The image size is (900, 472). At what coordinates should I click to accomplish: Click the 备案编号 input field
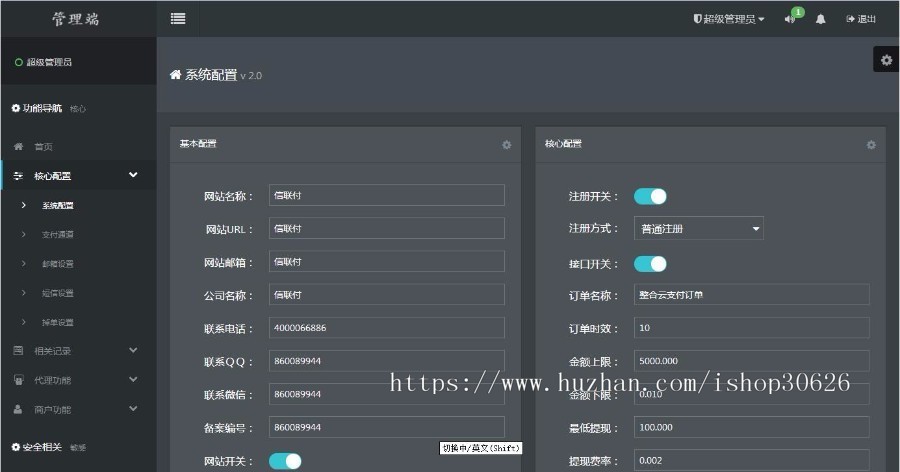(x=387, y=427)
